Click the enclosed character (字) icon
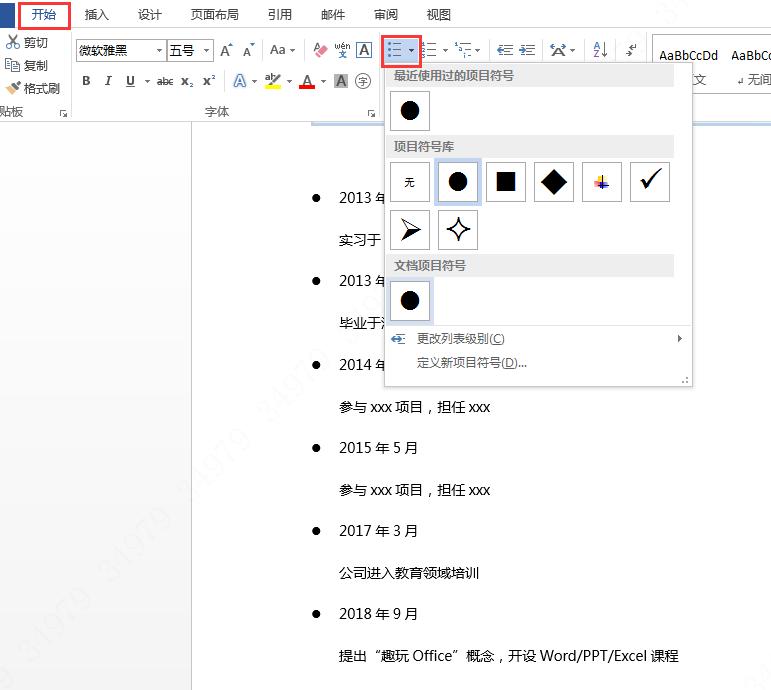The height and width of the screenshot is (690, 771). (x=363, y=81)
